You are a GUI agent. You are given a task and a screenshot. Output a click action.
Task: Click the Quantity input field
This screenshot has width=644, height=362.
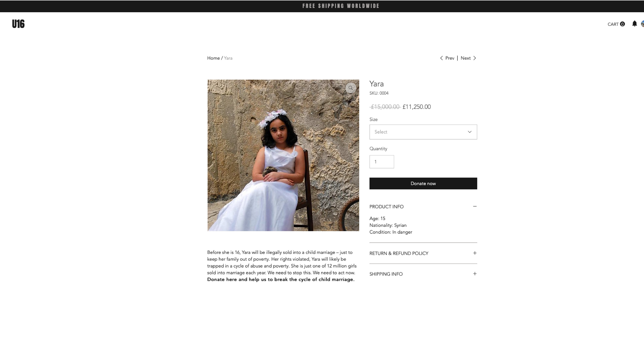click(382, 162)
